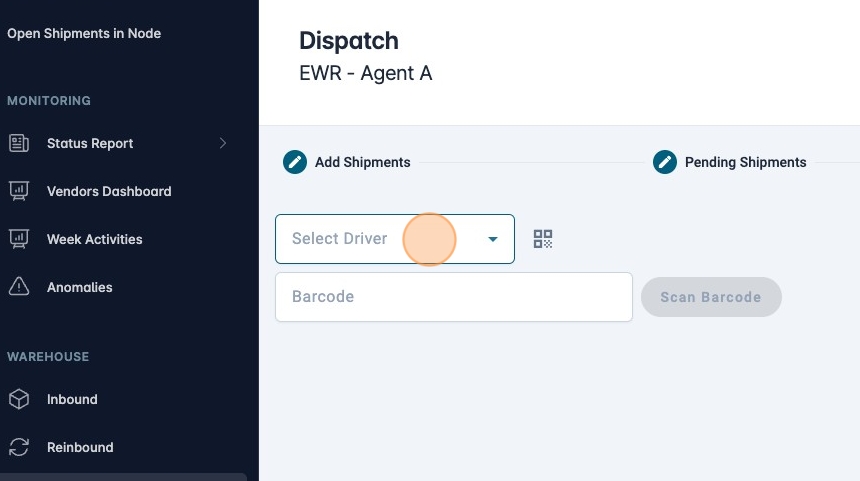860x481 pixels.
Task: Click the Vendors Dashboard presentation icon
Action: [x=19, y=191]
